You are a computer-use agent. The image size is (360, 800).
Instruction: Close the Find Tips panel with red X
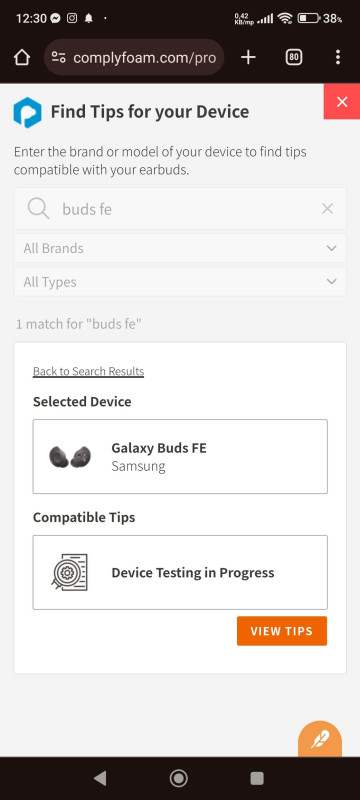(342, 102)
